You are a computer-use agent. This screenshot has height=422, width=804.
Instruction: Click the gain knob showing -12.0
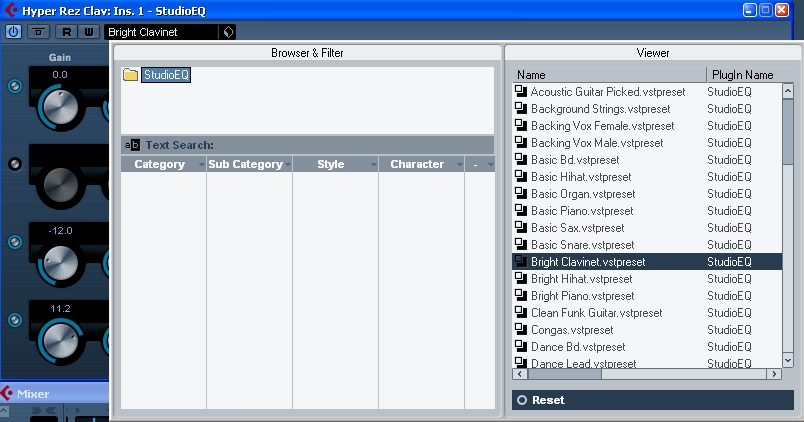coord(61,263)
